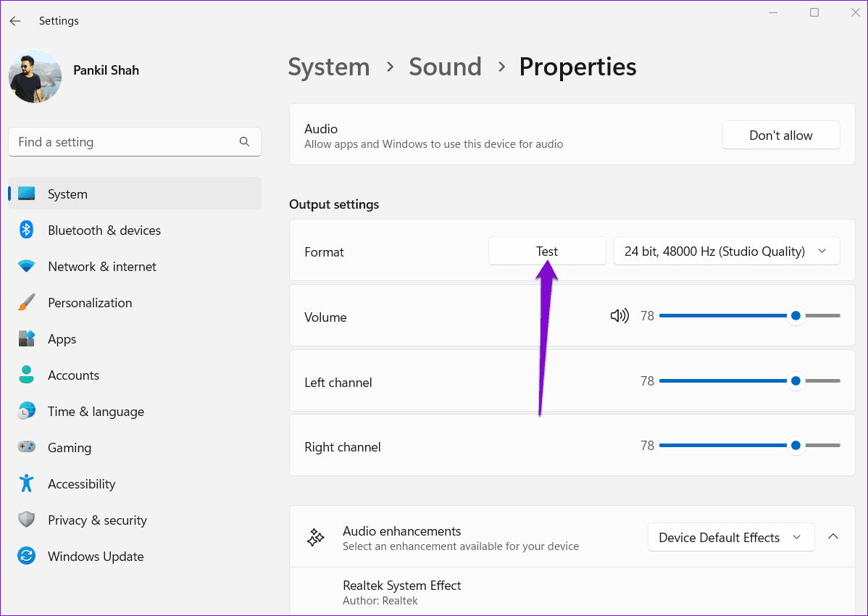The height and width of the screenshot is (616, 868).
Task: Mute volume using the speaker icon
Action: (x=619, y=316)
